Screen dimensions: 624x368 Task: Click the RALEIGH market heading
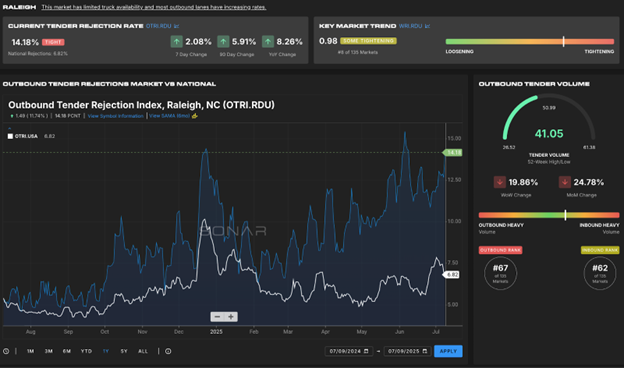point(19,7)
